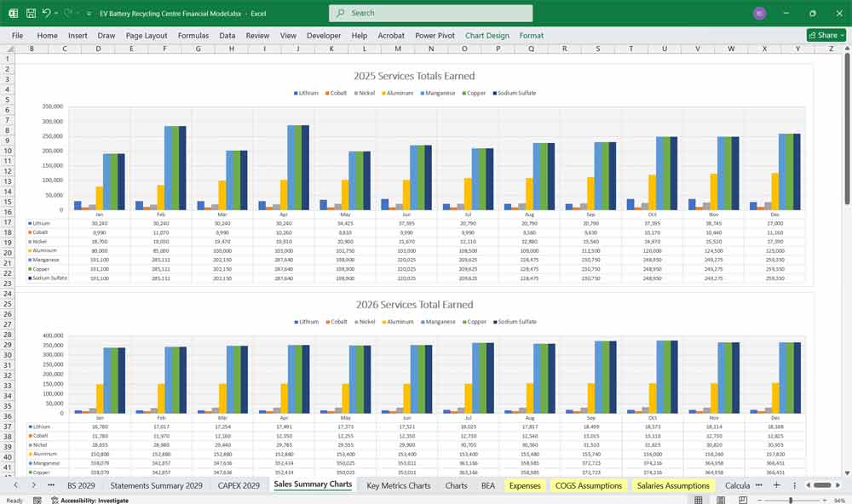852x504 pixels.
Task: Click in the Search box
Action: click(430, 14)
